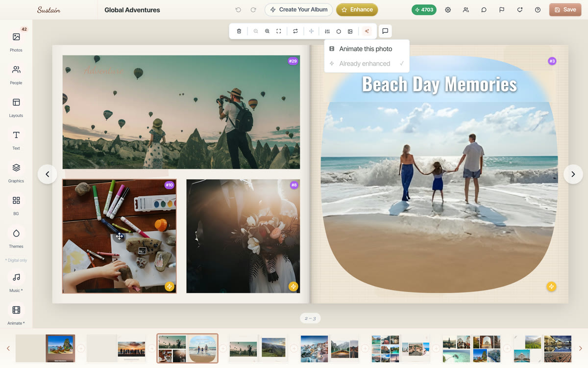The image size is (588, 368).
Task: Select the wedding bouquet photo #8
Action: pos(243,236)
